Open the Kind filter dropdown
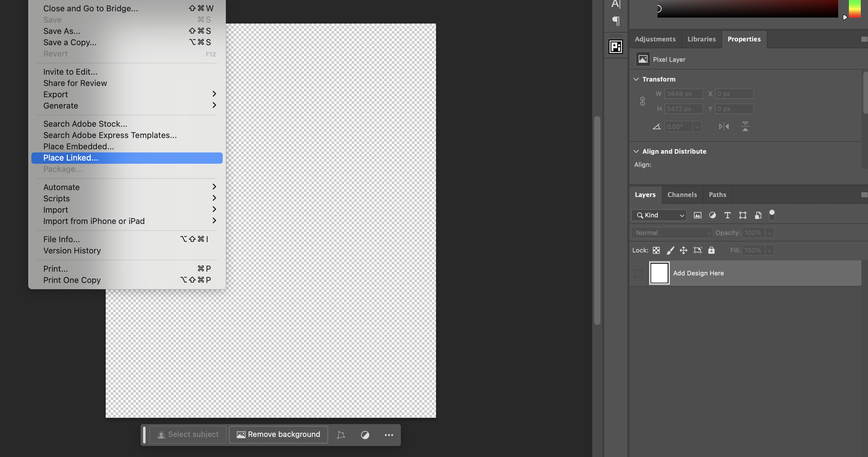868x457 pixels. [x=659, y=215]
